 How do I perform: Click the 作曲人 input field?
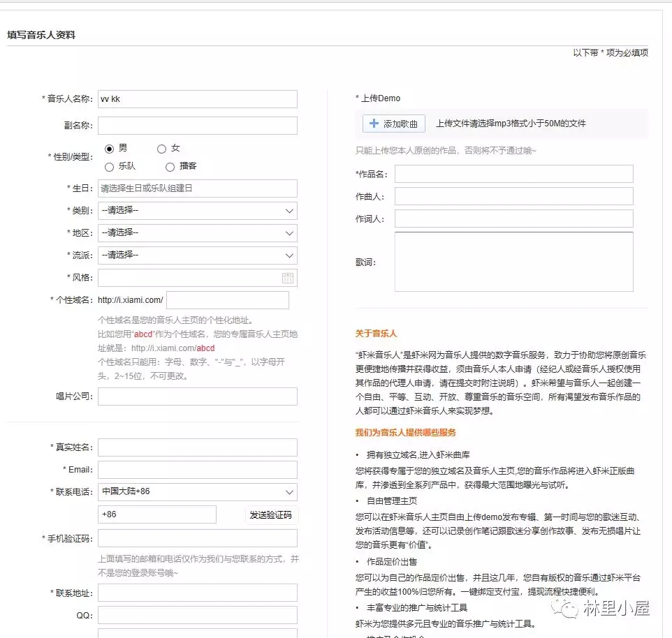coord(514,196)
